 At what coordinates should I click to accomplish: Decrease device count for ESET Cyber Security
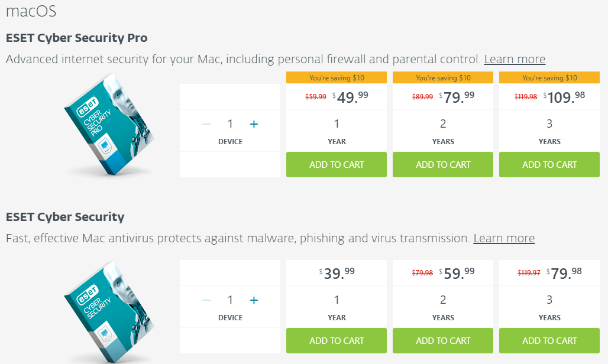pos(206,300)
